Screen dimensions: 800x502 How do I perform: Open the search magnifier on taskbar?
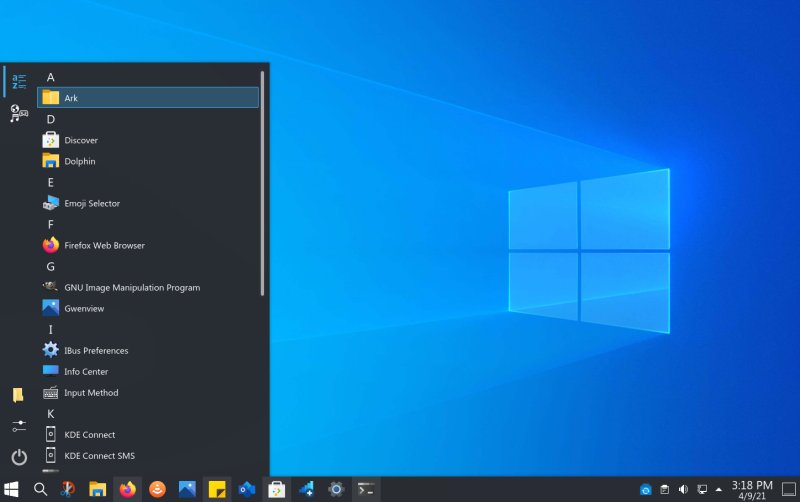click(41, 489)
